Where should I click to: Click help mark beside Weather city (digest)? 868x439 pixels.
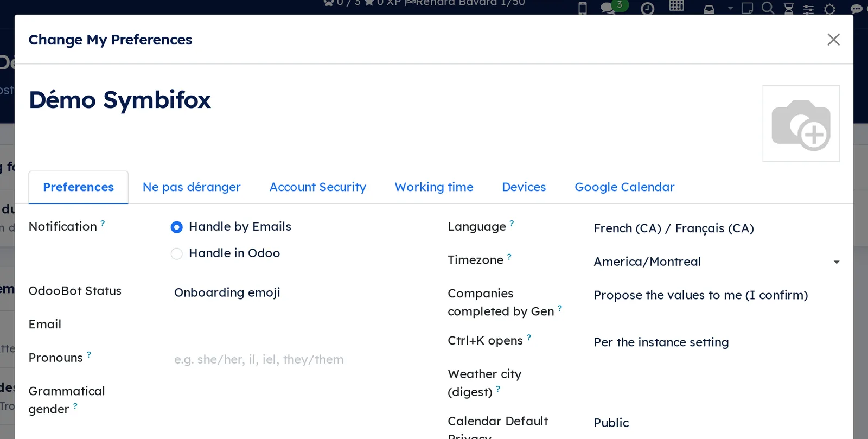click(498, 389)
